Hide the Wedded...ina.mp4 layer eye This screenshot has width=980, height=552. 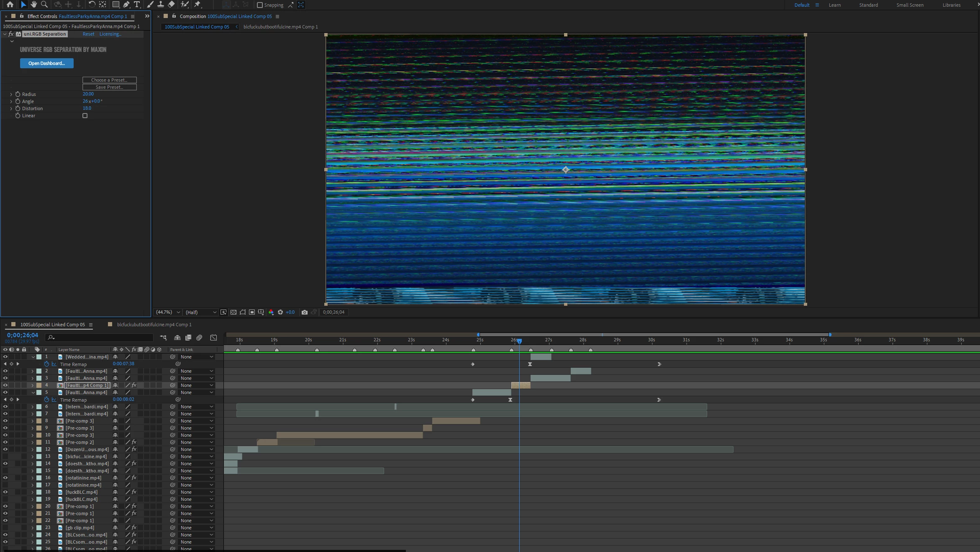5,357
